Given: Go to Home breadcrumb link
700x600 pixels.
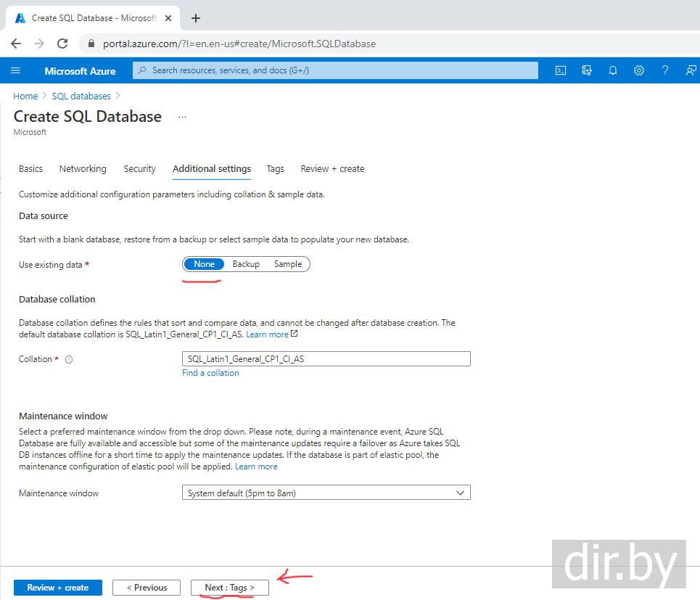Looking at the screenshot, I should [x=25, y=96].
